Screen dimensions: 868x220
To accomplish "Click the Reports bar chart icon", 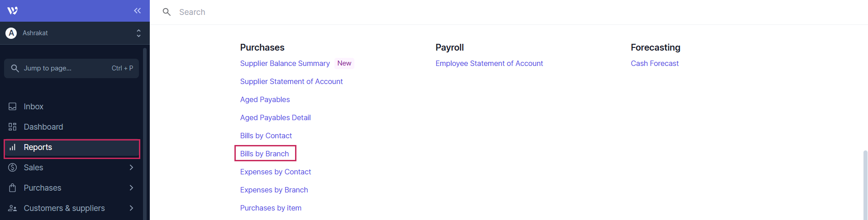I will pos(13,147).
